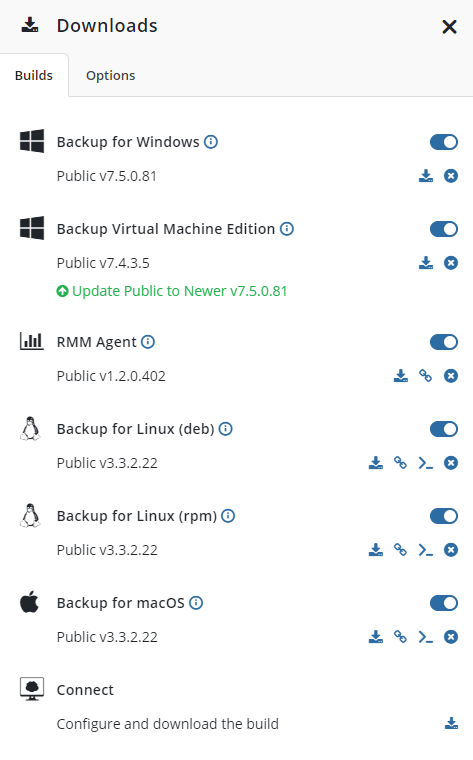This screenshot has width=473, height=760.
Task: Toggle off the RMM Agent build
Action: [443, 342]
